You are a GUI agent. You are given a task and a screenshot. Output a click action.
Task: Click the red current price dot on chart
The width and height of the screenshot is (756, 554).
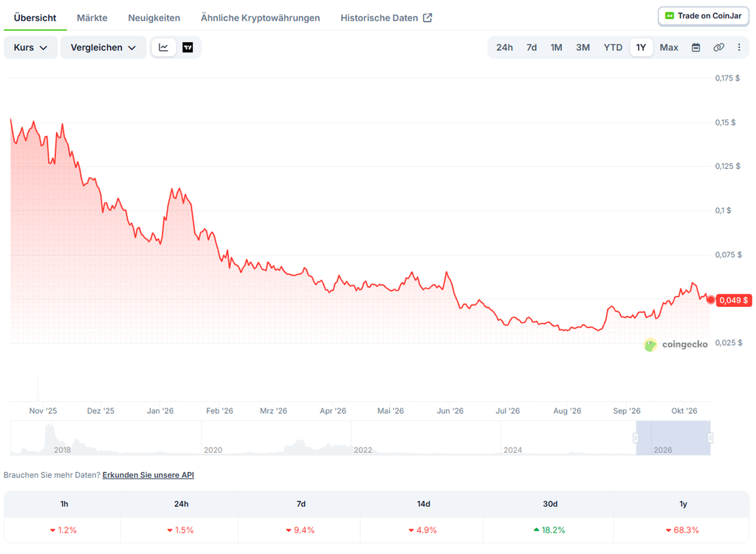711,300
